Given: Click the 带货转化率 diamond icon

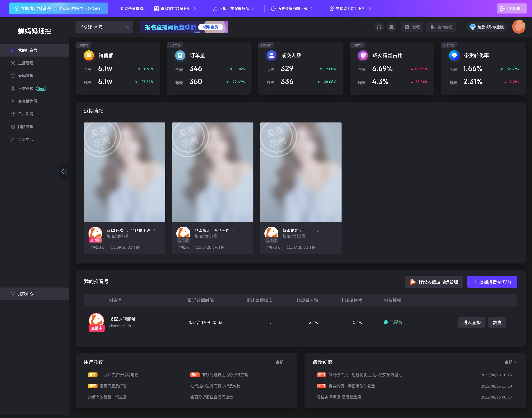Looking at the screenshot, I should tap(454, 55).
